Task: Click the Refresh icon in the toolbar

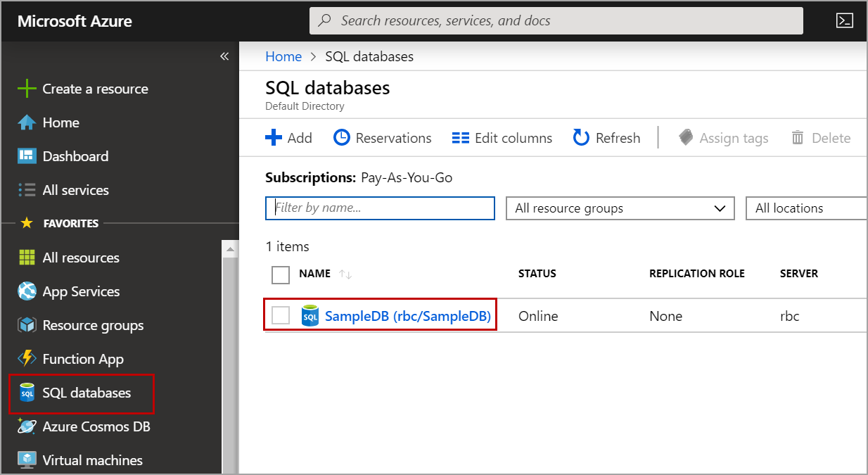Action: [581, 138]
